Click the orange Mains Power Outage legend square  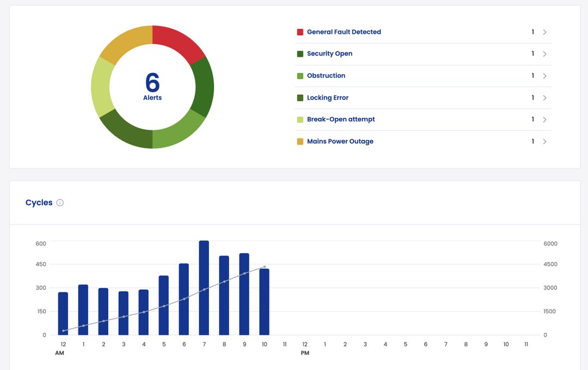299,141
